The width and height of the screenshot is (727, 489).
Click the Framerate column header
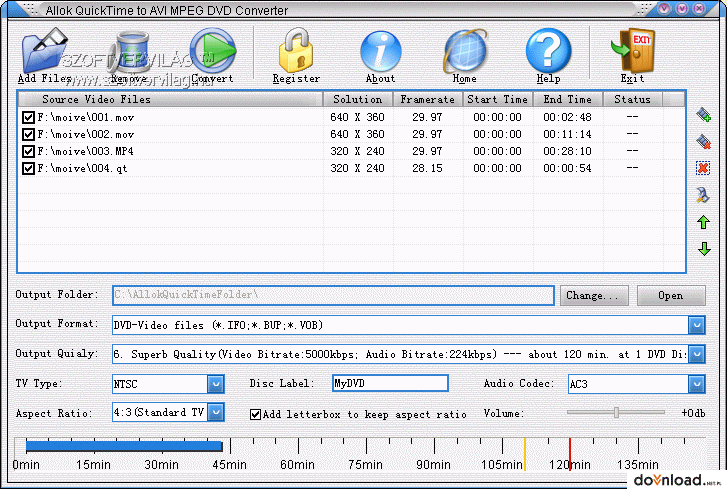pos(427,99)
